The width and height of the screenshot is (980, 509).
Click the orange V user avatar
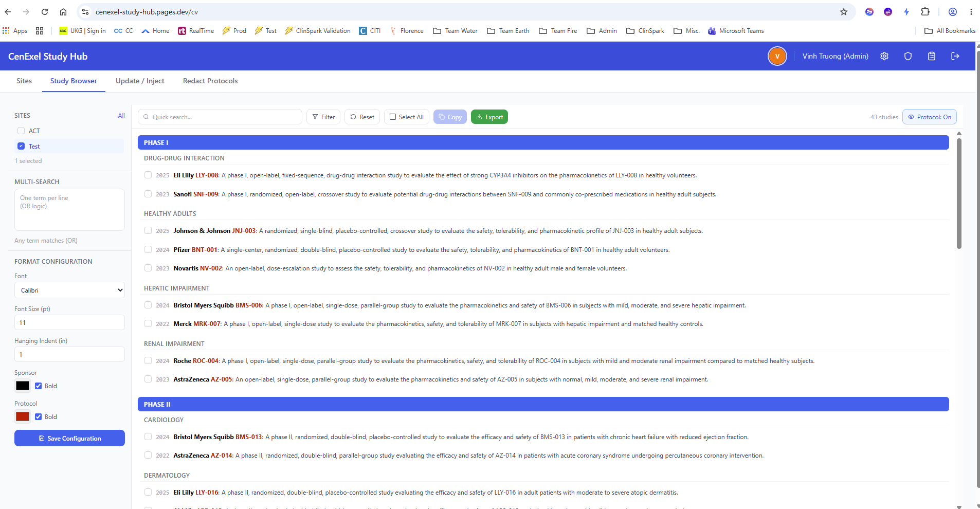click(x=777, y=56)
